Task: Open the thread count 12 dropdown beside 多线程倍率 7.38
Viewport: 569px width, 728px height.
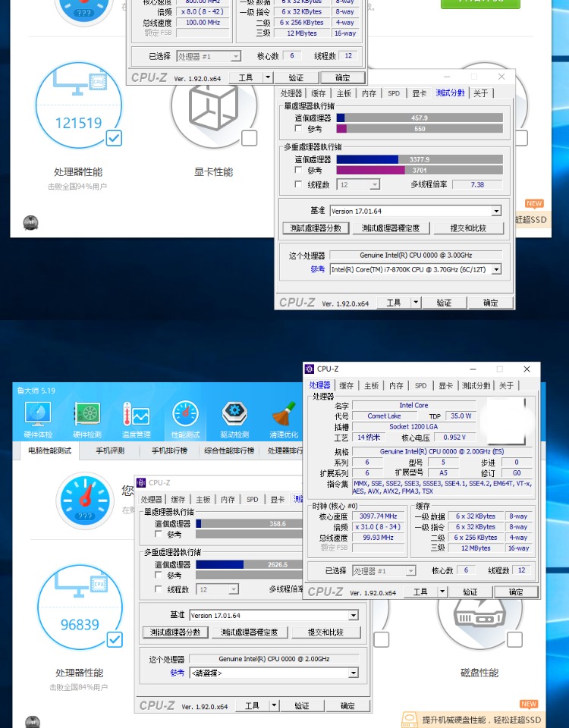Action: [374, 185]
